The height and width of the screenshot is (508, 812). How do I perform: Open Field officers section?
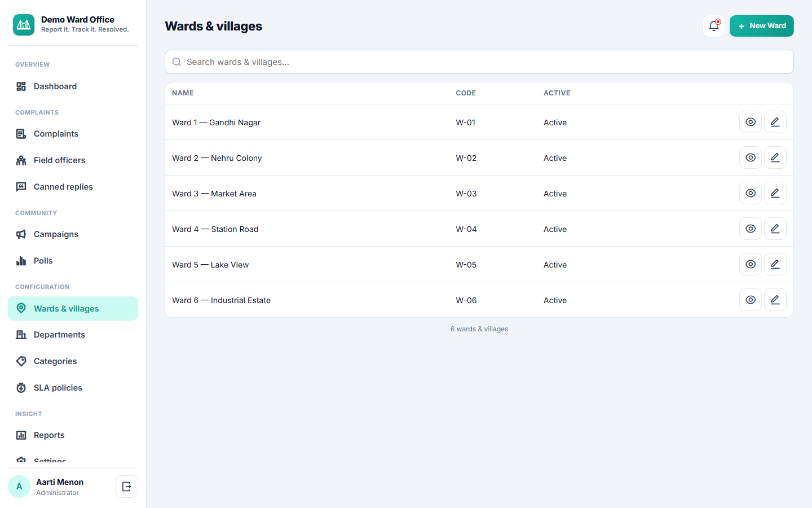click(x=73, y=160)
